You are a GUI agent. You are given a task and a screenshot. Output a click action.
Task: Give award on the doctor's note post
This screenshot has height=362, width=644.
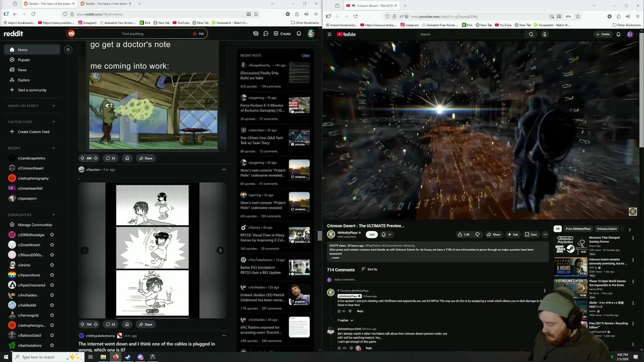click(x=127, y=158)
